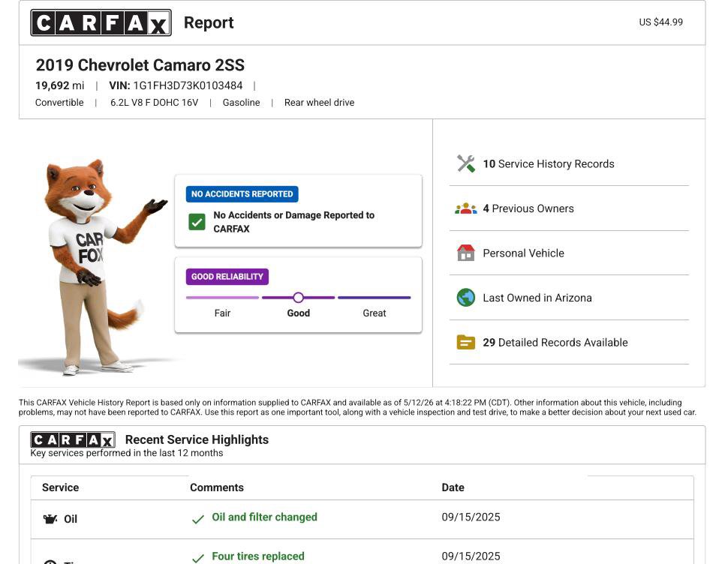Viewport: 728px width, 564px height.
Task: Click the 6.2L V8 F DOHC 16V engine text
Action: click(154, 103)
